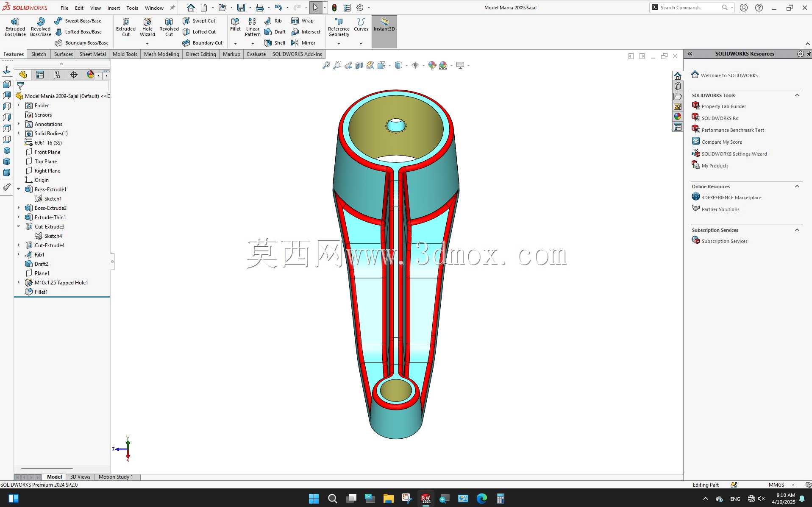Open the PropertyManager tab icon
The image size is (812, 507).
click(40, 75)
